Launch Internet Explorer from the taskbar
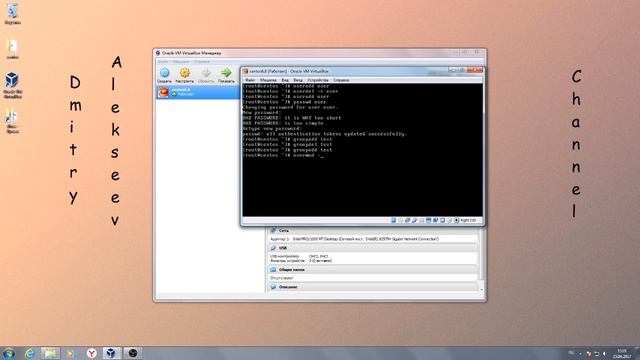This screenshot has height=360, width=640. pos(30,353)
